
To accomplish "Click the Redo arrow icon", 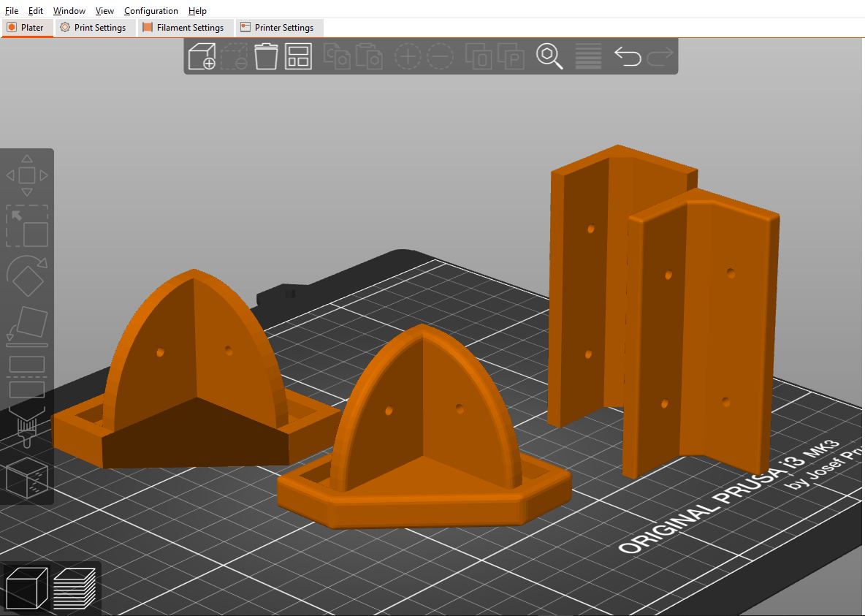I will 660,56.
